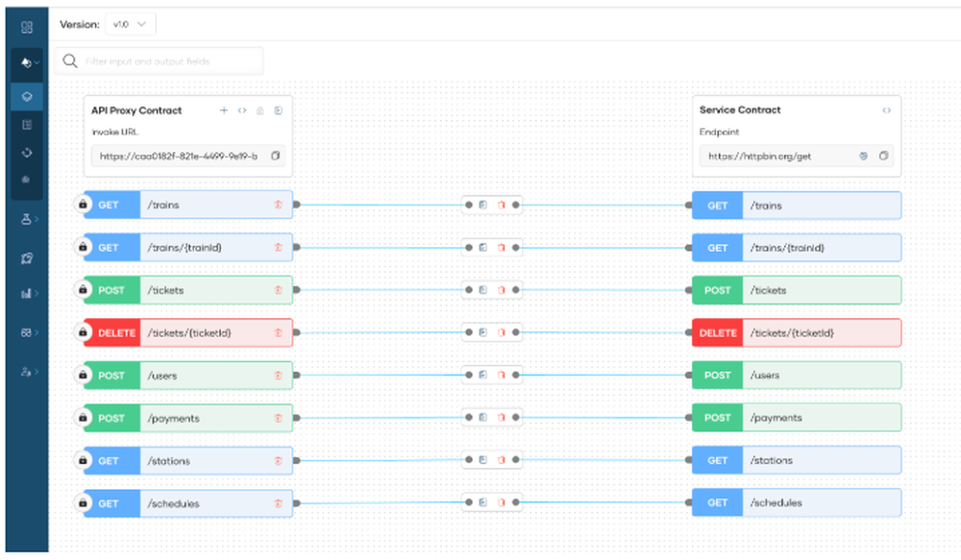961x560 pixels.
Task: Click the filter input and output fields box
Action: coord(159,61)
